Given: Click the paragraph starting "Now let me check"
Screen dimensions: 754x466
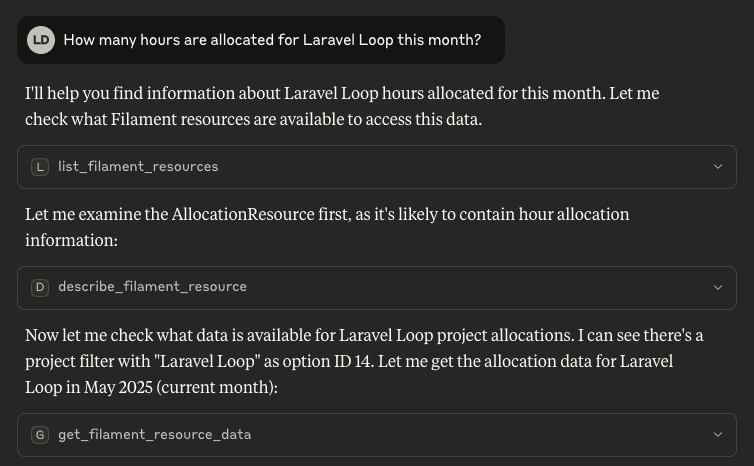Looking at the screenshot, I should pyautogui.click(x=364, y=361).
